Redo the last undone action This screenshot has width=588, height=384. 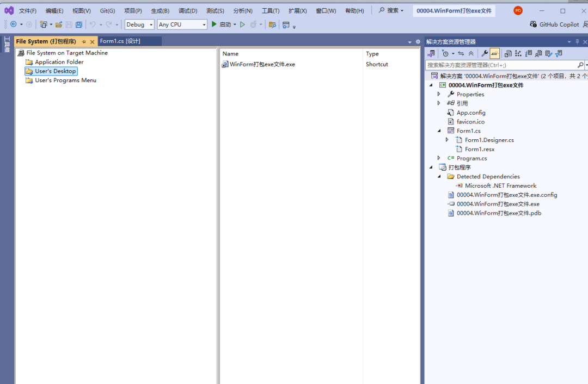pos(109,24)
